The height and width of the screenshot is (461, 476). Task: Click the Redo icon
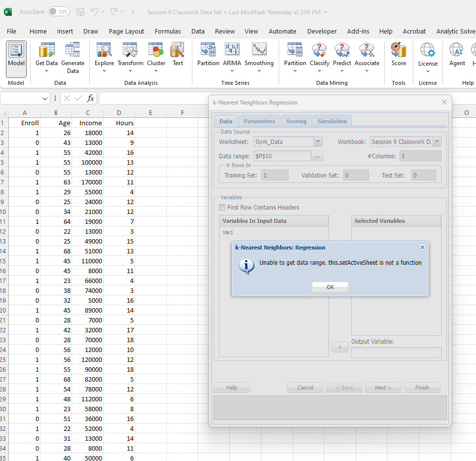coord(114,12)
